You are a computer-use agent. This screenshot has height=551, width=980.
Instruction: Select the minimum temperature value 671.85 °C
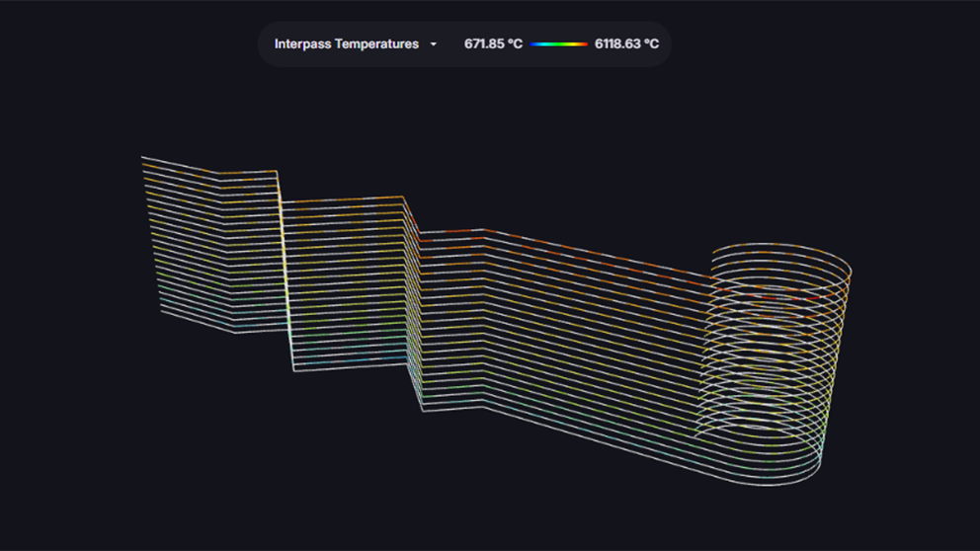(493, 44)
